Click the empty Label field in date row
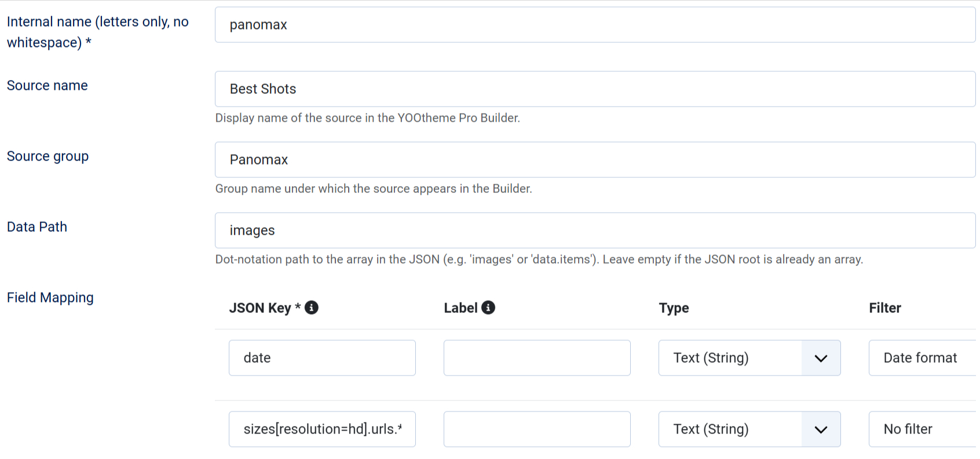This screenshot has width=980, height=459. point(537,358)
